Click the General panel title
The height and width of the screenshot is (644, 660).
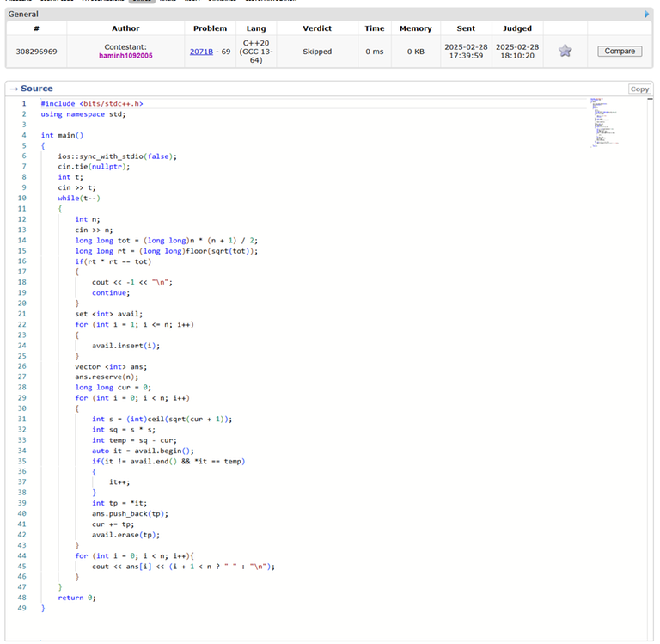(x=23, y=15)
